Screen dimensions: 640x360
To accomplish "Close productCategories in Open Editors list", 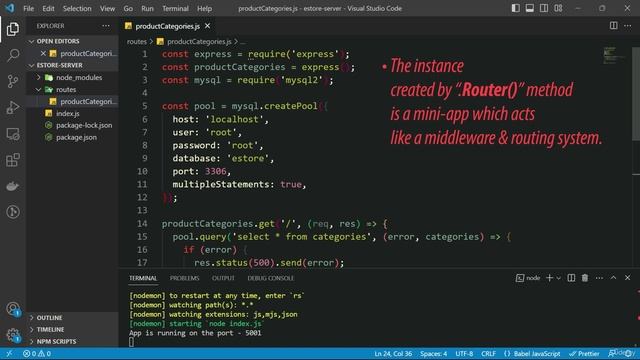I will coord(43,53).
